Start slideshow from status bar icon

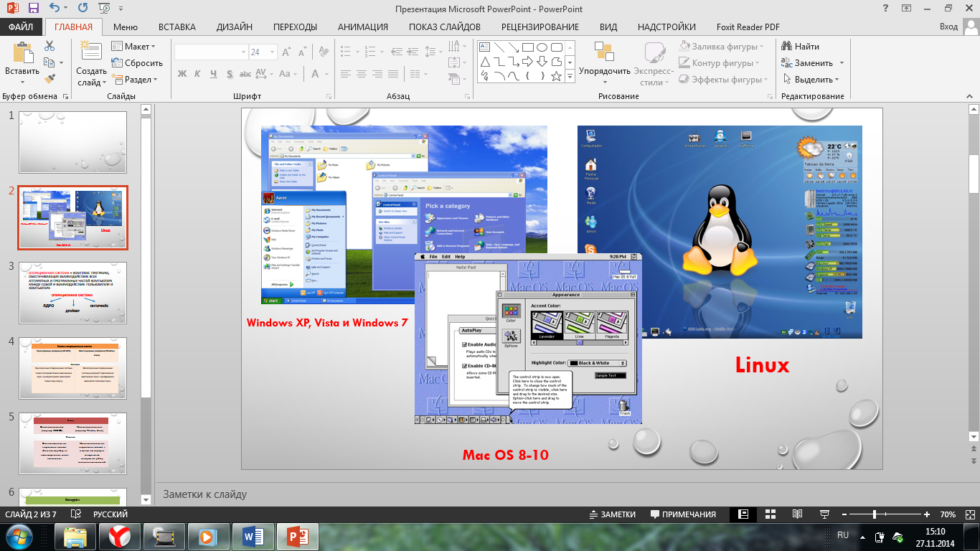[x=824, y=514]
